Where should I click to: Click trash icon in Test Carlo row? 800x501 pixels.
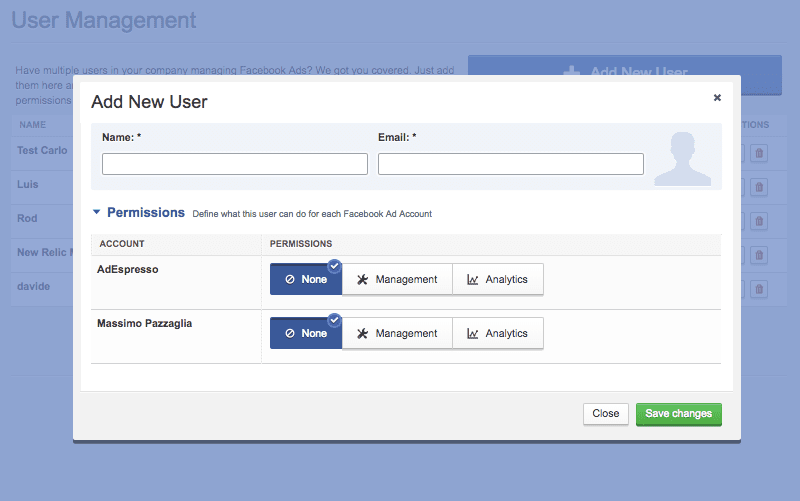pyautogui.click(x=758, y=153)
